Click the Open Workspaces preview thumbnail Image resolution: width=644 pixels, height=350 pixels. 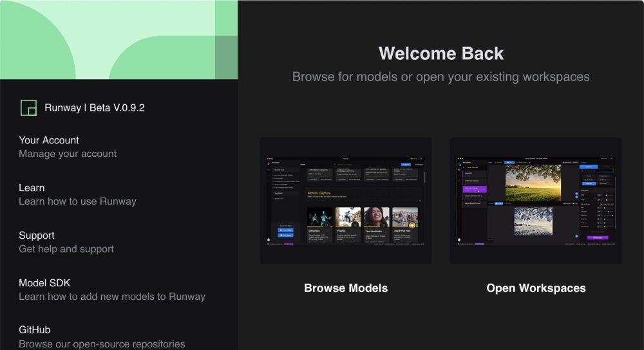(536, 201)
